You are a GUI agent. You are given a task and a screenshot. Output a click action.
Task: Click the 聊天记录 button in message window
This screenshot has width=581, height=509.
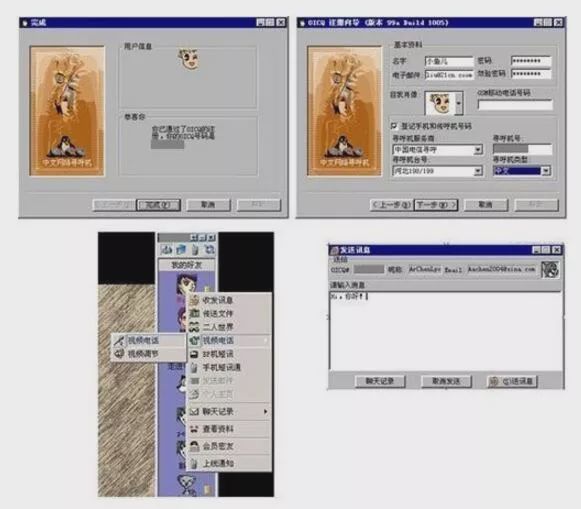(380, 381)
